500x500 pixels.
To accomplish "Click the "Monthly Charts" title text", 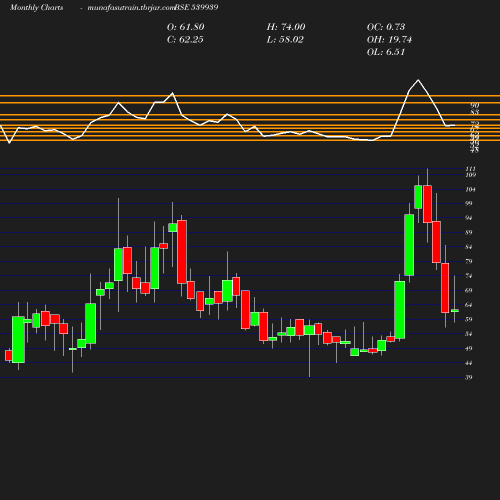I will (x=36, y=8).
